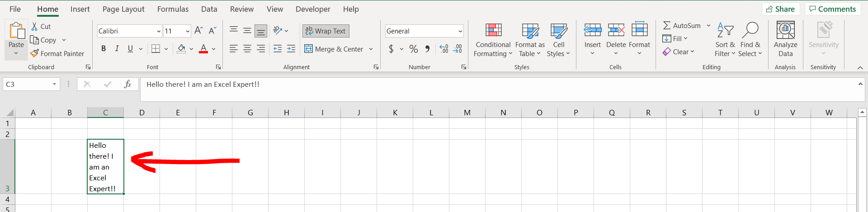Click the Insert Function fx icon

pyautogui.click(x=127, y=84)
